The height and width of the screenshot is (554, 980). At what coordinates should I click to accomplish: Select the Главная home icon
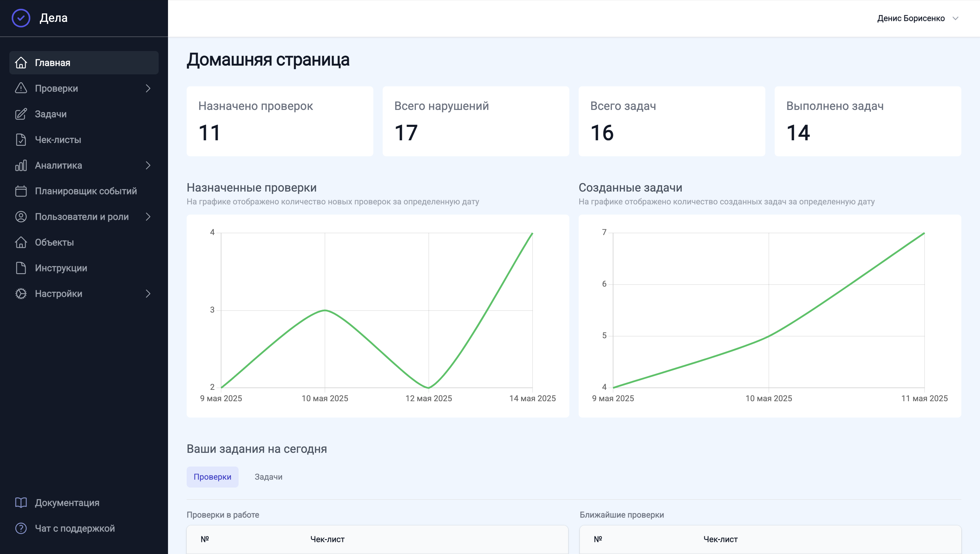pos(20,63)
